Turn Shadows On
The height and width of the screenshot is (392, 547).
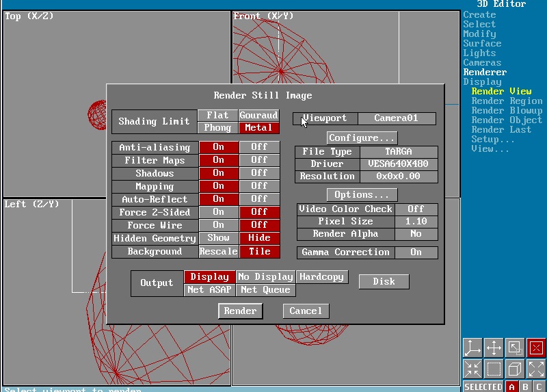click(219, 173)
